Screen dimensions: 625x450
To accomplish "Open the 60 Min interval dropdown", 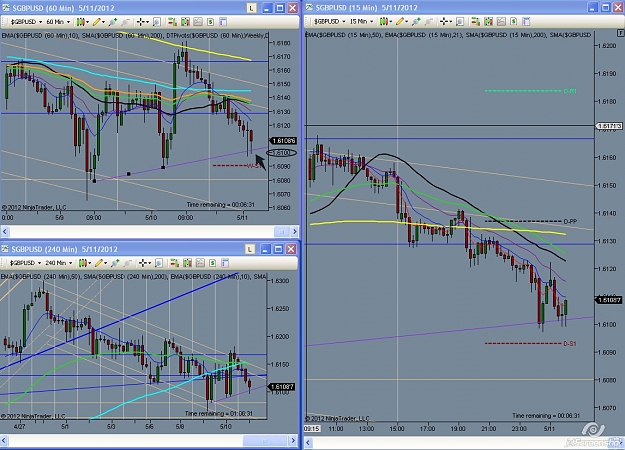I will 57,22.
